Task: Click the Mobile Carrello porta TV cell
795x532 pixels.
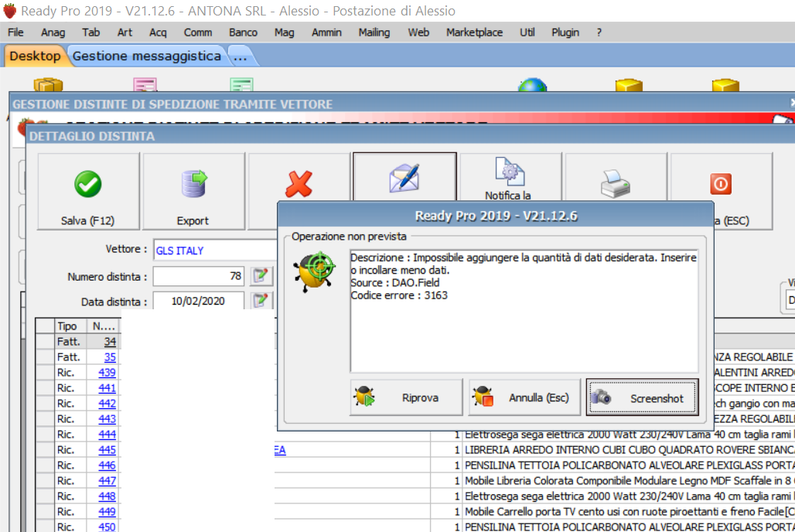Action: 629,512
